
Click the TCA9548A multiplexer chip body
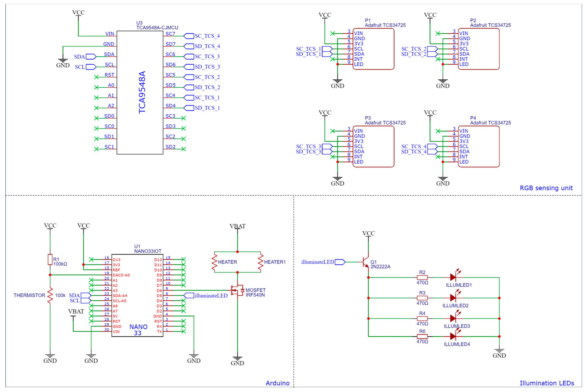point(140,92)
